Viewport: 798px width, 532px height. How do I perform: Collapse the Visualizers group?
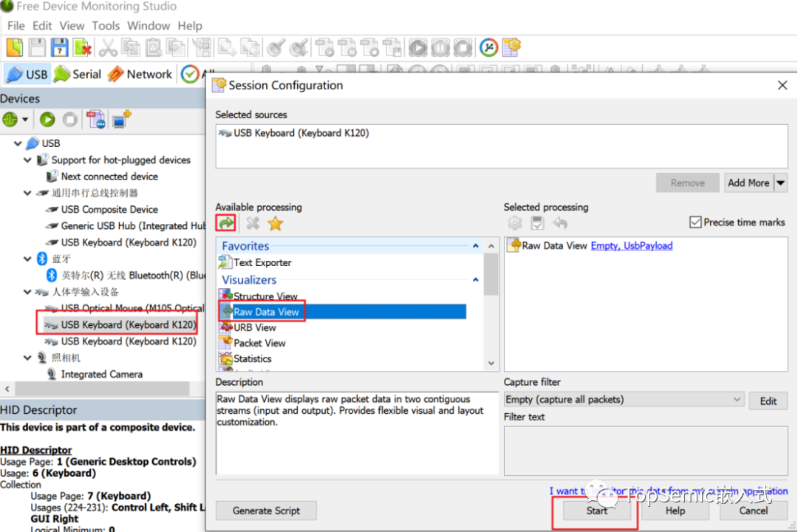(475, 279)
